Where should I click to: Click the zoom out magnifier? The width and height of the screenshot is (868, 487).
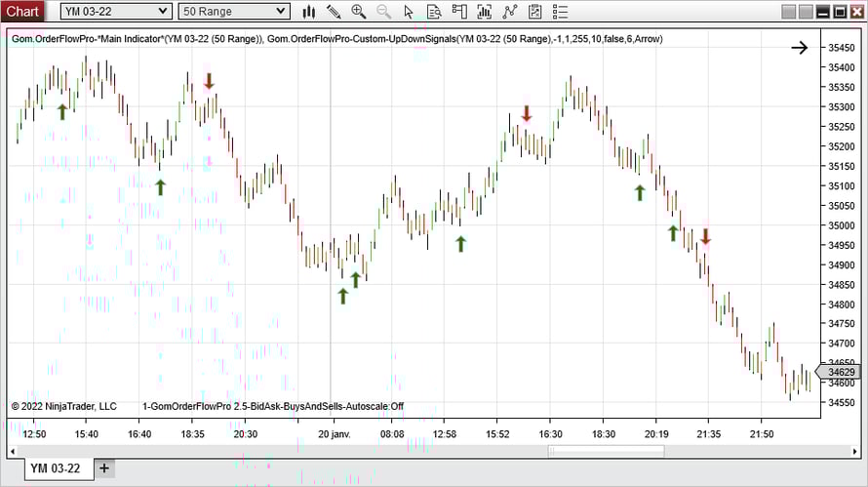tap(384, 12)
